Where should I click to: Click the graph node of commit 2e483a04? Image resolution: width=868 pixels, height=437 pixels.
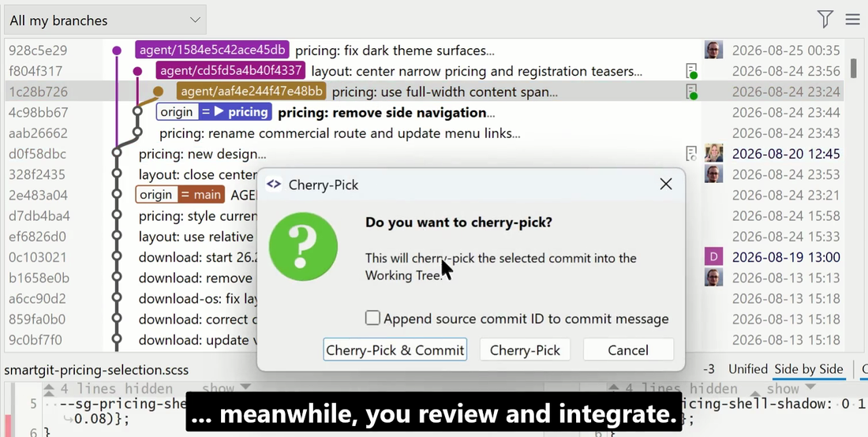tap(117, 195)
